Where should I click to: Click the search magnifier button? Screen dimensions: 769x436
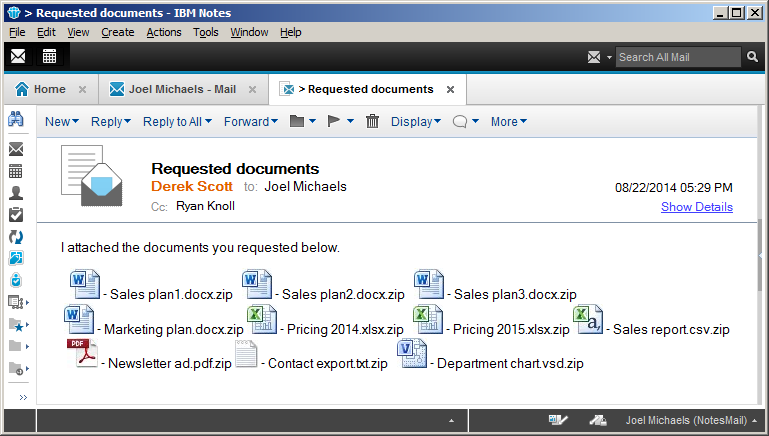coord(752,57)
